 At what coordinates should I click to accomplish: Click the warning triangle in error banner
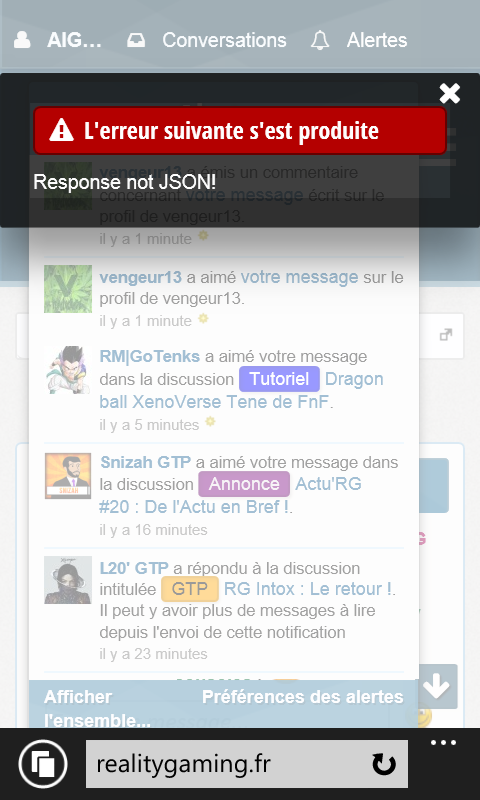[62, 131]
